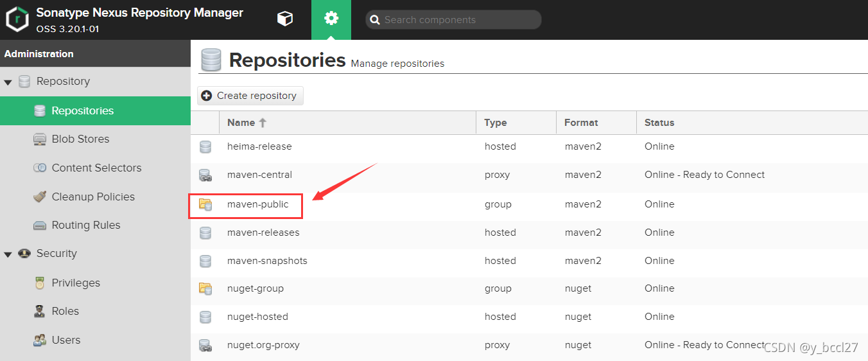Click maven-central's Online - Ready to Connect status

coord(705,175)
